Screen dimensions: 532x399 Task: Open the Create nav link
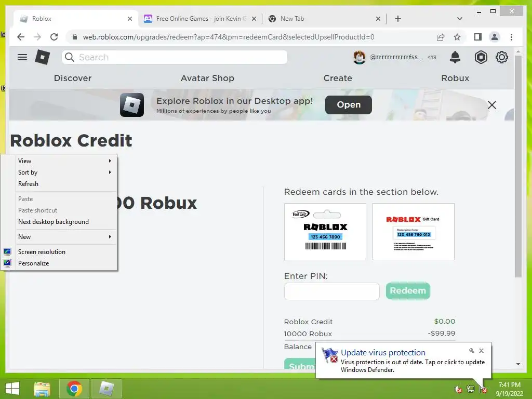pyautogui.click(x=338, y=78)
